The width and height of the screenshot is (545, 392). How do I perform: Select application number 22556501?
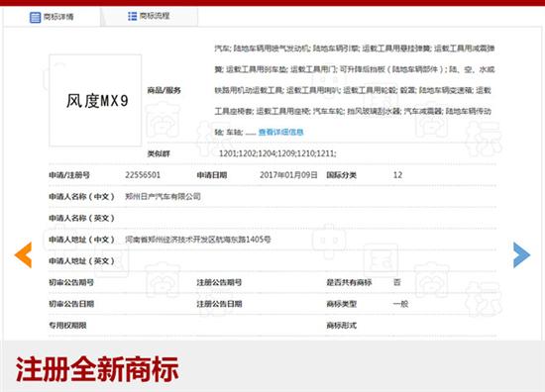coord(143,175)
